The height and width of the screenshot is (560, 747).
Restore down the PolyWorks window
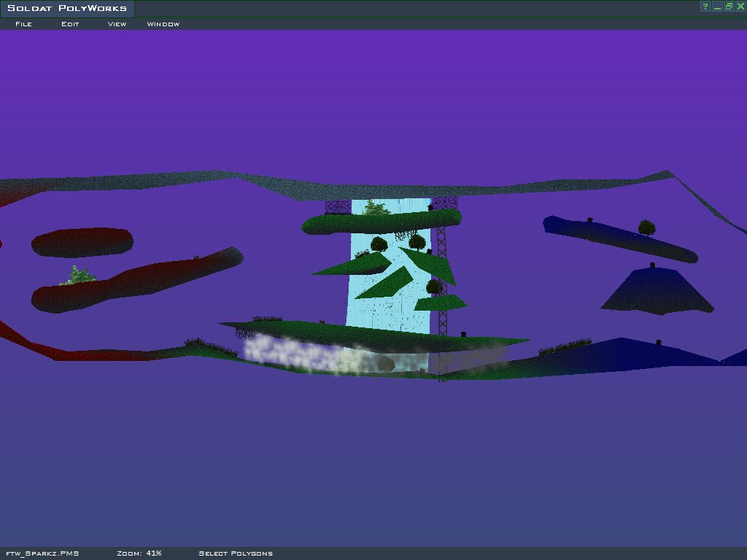729,7
